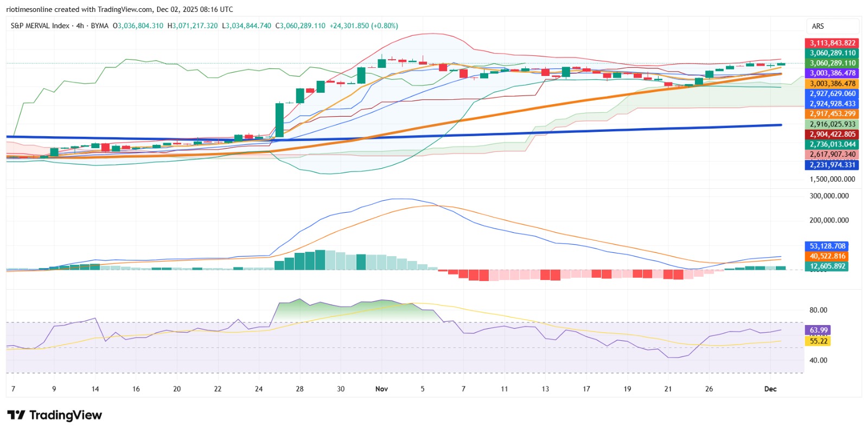Select the purple 3,003,386.478 price label
The image size is (868, 433).
(x=832, y=73)
